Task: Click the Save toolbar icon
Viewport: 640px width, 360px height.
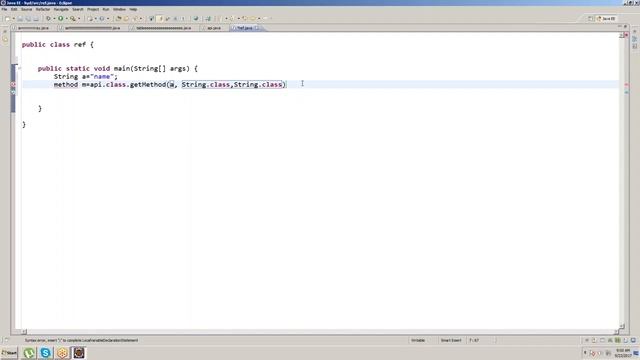Action: [x=20, y=18]
